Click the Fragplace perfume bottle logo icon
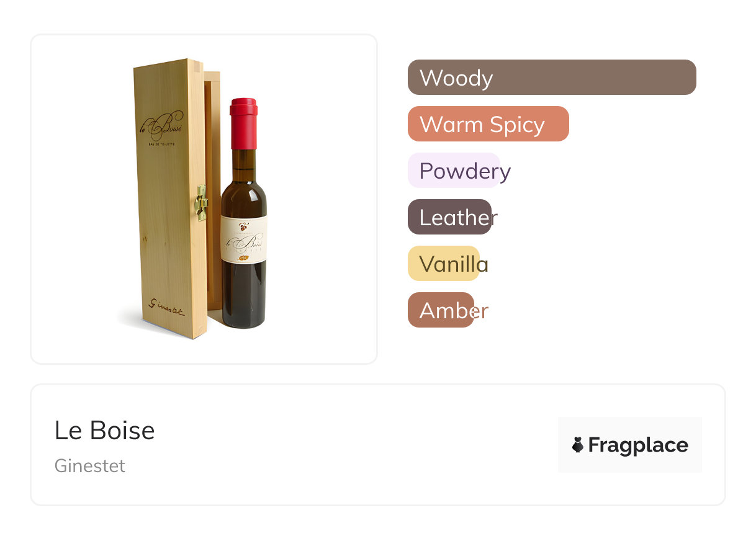Screen dimensions: 756x536 coord(578,445)
